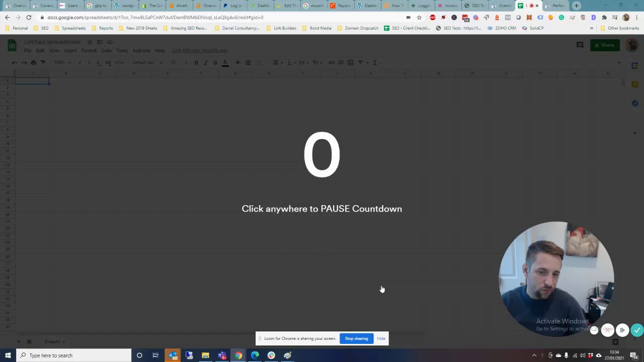Open the fill color picker
This screenshot has width=644, height=362.
point(238,62)
